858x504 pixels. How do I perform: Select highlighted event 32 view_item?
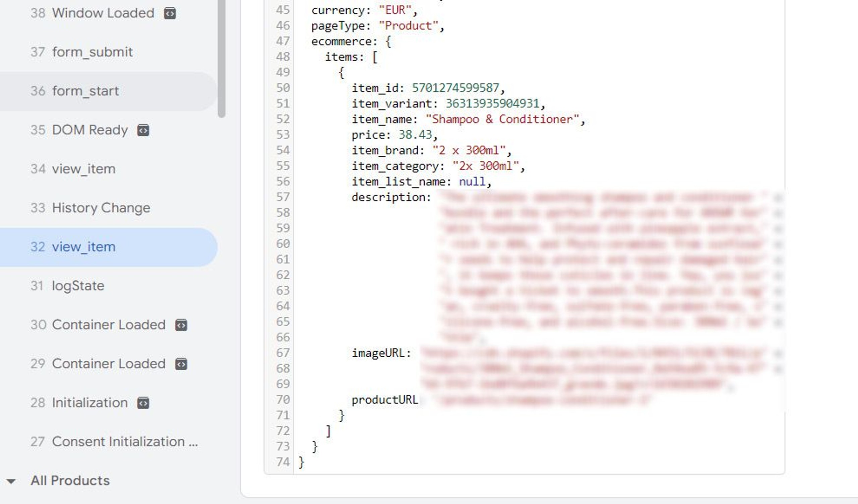(x=83, y=247)
